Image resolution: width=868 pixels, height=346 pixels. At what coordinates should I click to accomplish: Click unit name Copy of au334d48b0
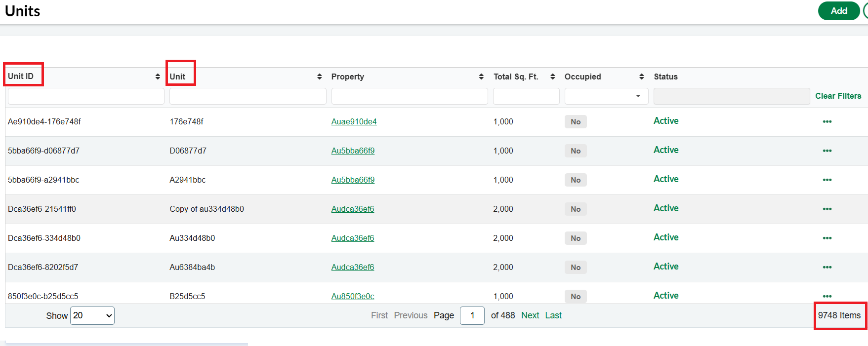click(x=207, y=209)
